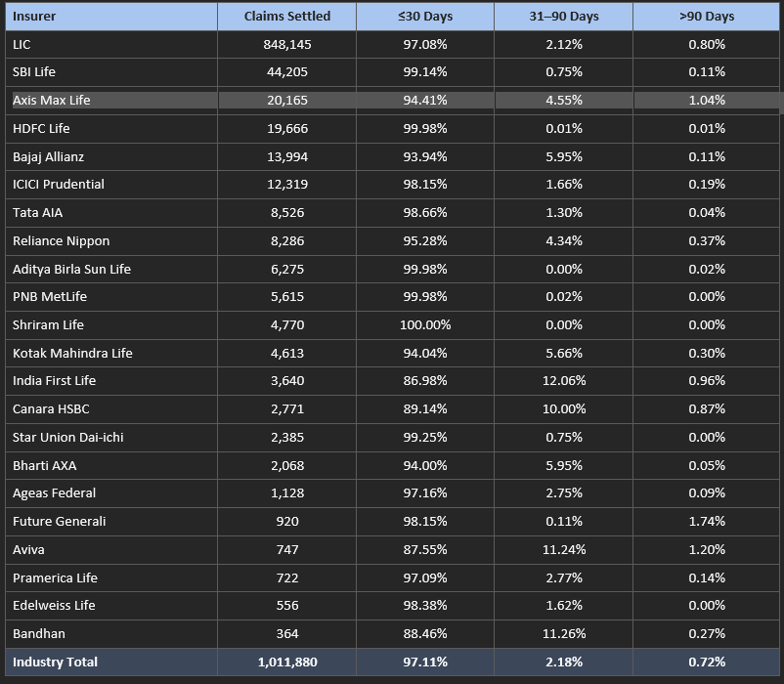Click Industry Total 0.72% cell
This screenshot has height=684, width=784.
(x=707, y=663)
